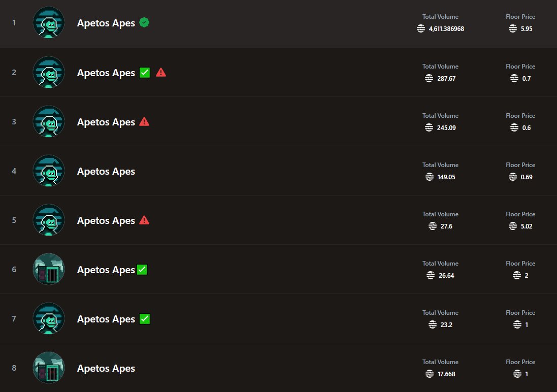The image size is (557, 392).
Task: Select the total volume value 17.668
Action: pos(446,374)
